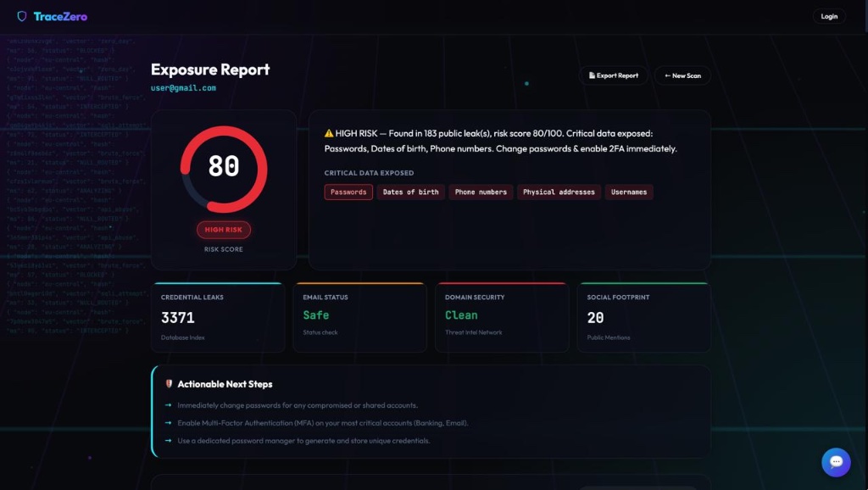The width and height of the screenshot is (868, 490).
Task: Open the Email Status card
Action: click(x=359, y=317)
